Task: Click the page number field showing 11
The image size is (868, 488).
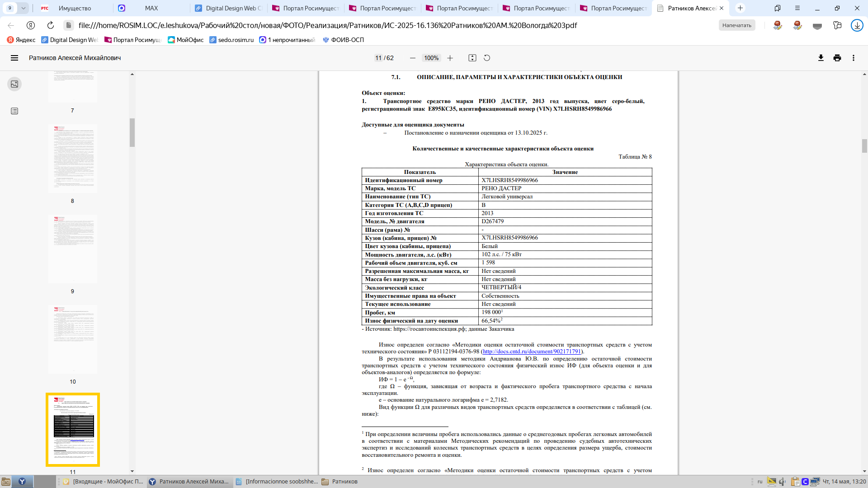Action: coord(378,58)
